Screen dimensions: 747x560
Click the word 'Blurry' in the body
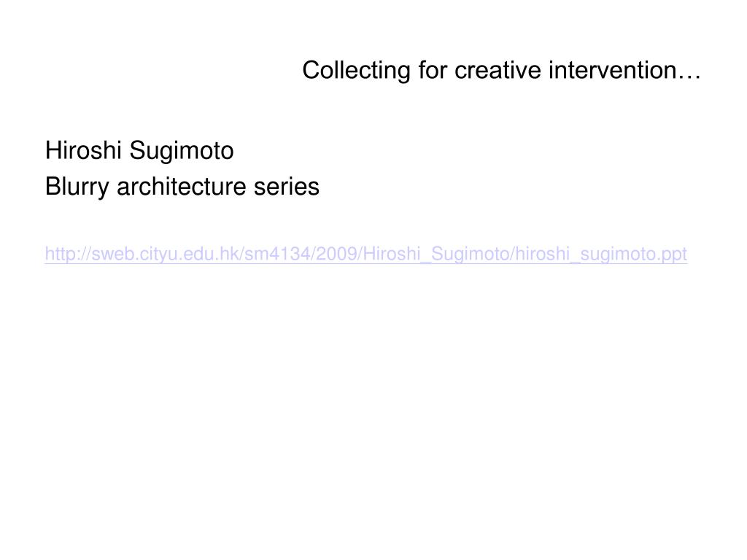[x=77, y=187]
